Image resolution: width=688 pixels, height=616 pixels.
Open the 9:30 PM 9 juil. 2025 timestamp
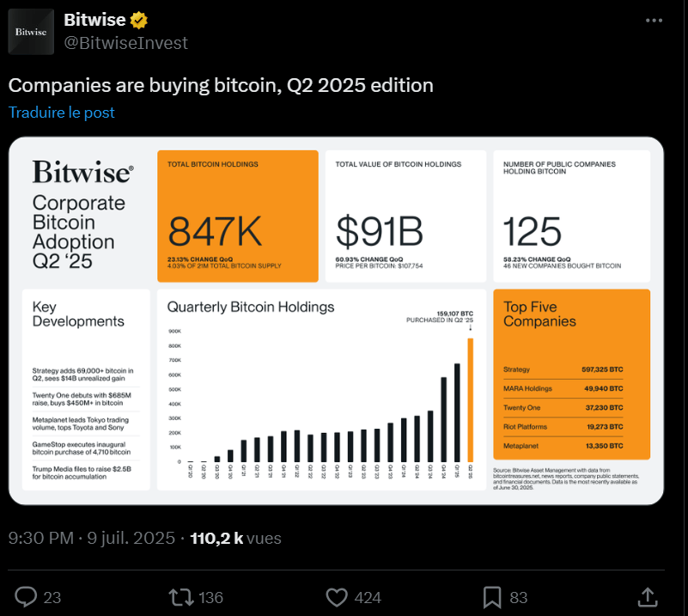coord(92,538)
